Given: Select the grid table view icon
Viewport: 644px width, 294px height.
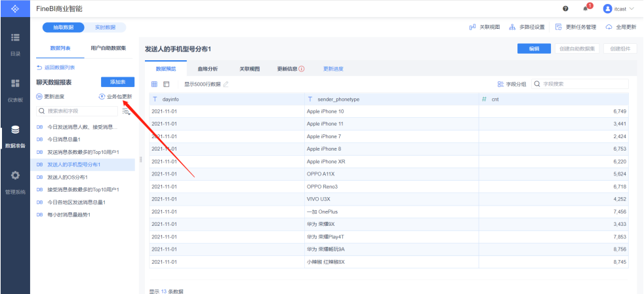Looking at the screenshot, I should pyautogui.click(x=154, y=84).
